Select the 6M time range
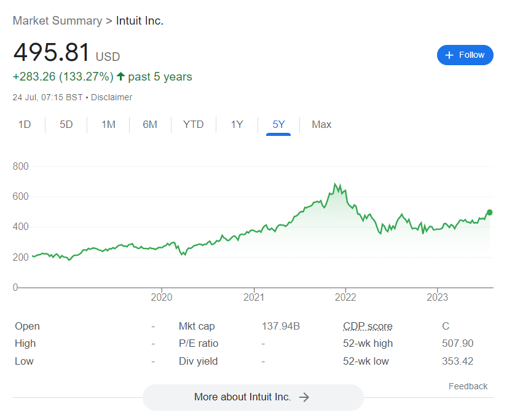The height and width of the screenshot is (420, 520). pos(150,124)
